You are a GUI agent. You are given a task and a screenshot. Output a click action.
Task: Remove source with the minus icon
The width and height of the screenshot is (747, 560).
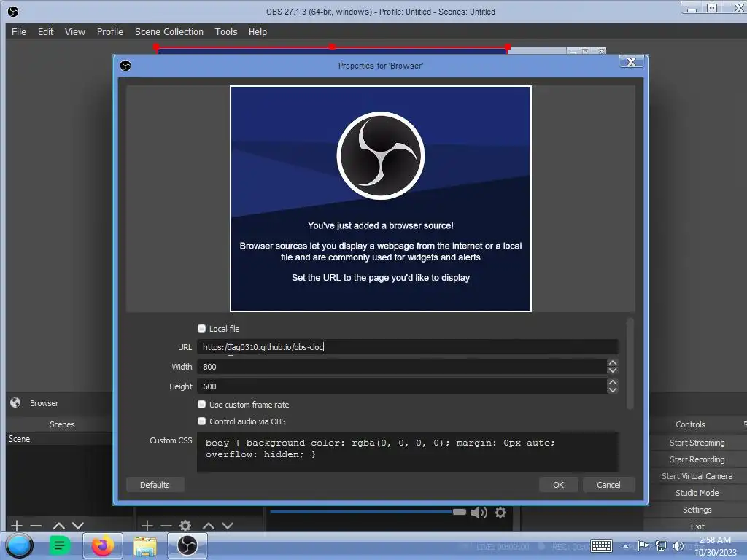166,526
